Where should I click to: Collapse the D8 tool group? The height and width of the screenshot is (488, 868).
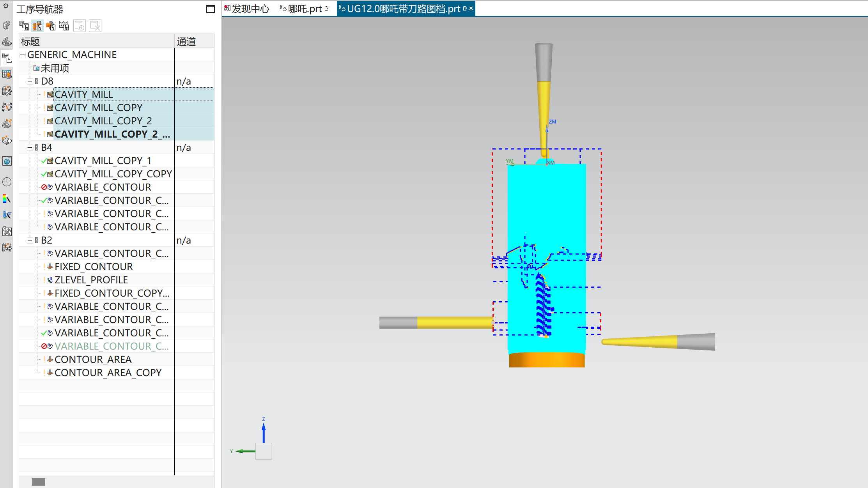(30, 81)
